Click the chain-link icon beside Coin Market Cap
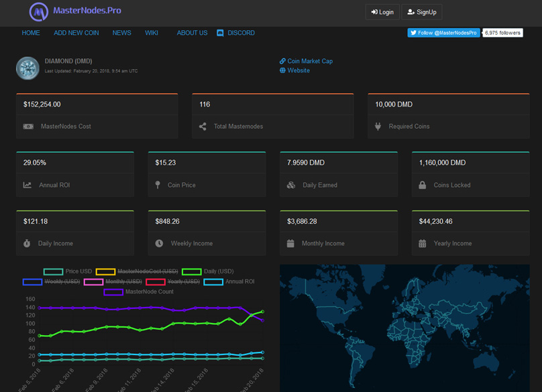 (x=282, y=61)
